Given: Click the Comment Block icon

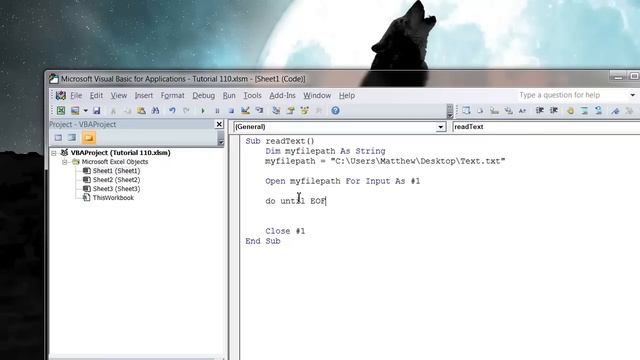Looking at the screenshot, I should [x=584, y=111].
